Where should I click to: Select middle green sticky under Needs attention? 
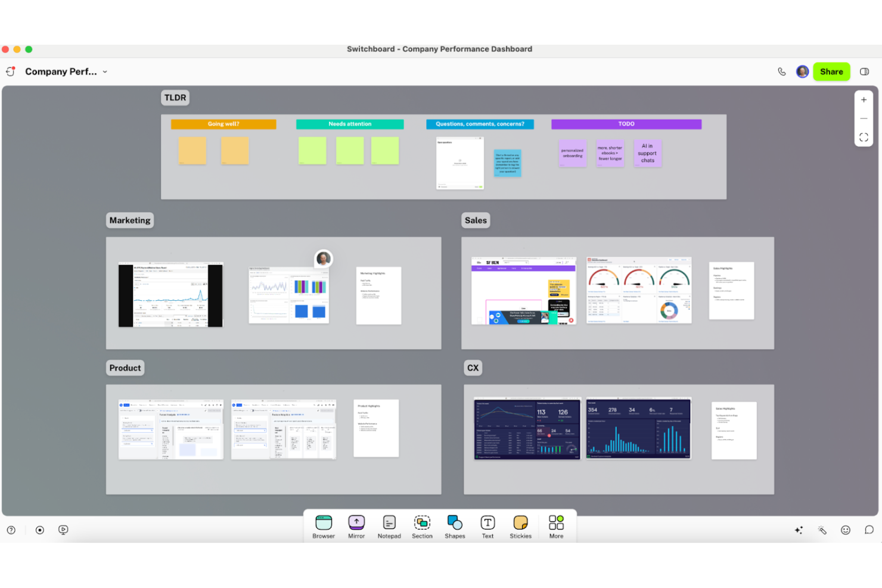point(350,151)
